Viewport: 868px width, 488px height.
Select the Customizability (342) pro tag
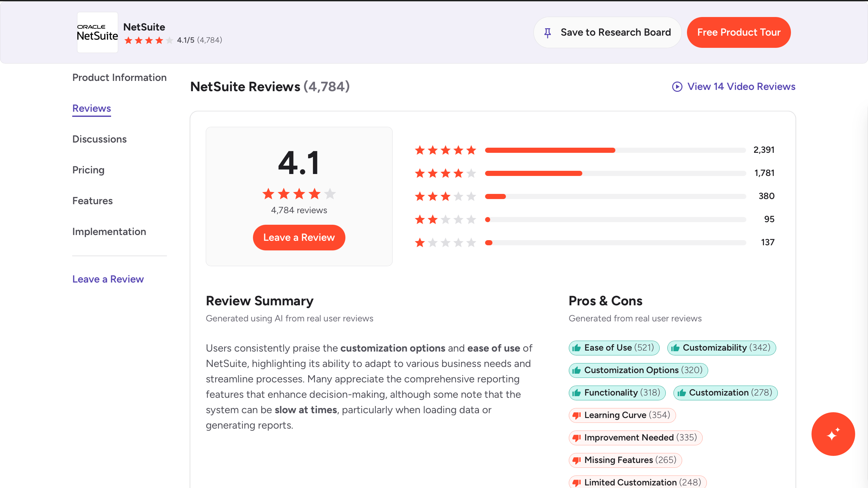click(x=721, y=348)
